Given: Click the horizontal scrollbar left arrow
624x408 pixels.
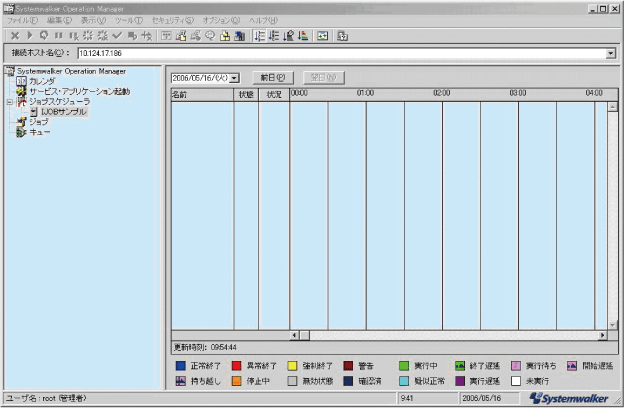Looking at the screenshot, I should [294, 335].
